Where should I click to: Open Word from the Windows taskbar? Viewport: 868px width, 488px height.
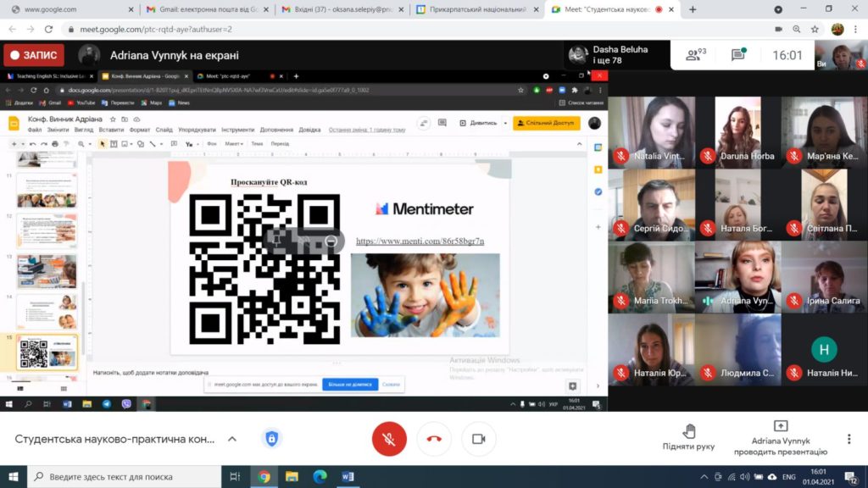348,476
